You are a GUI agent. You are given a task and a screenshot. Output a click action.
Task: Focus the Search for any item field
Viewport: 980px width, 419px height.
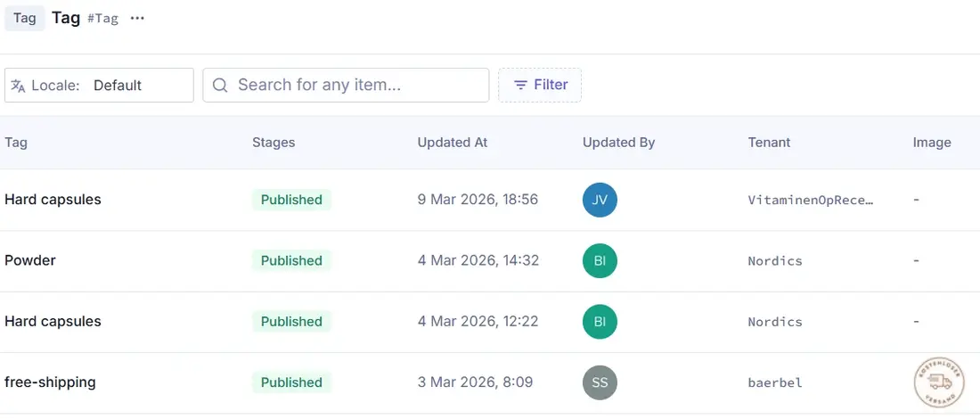click(x=346, y=85)
